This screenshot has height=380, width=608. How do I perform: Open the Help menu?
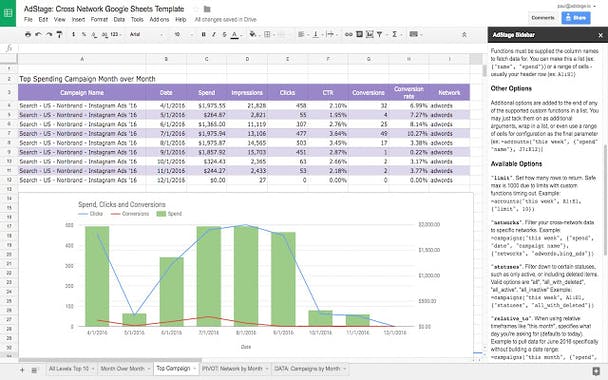[181, 19]
